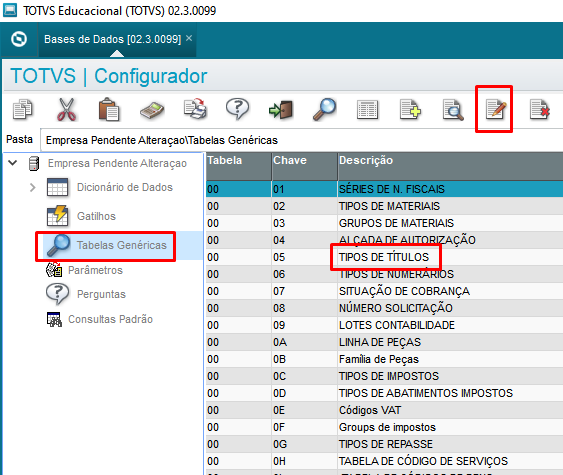Select Tabelas Genéricas tree item
563x475 pixels.
121,245
